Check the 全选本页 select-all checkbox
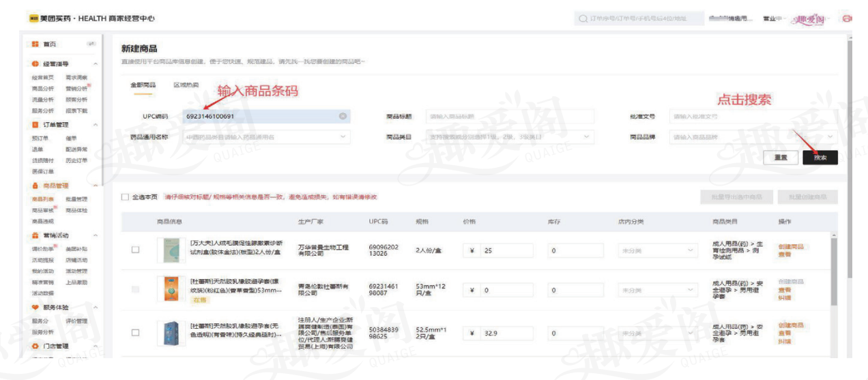 [125, 197]
